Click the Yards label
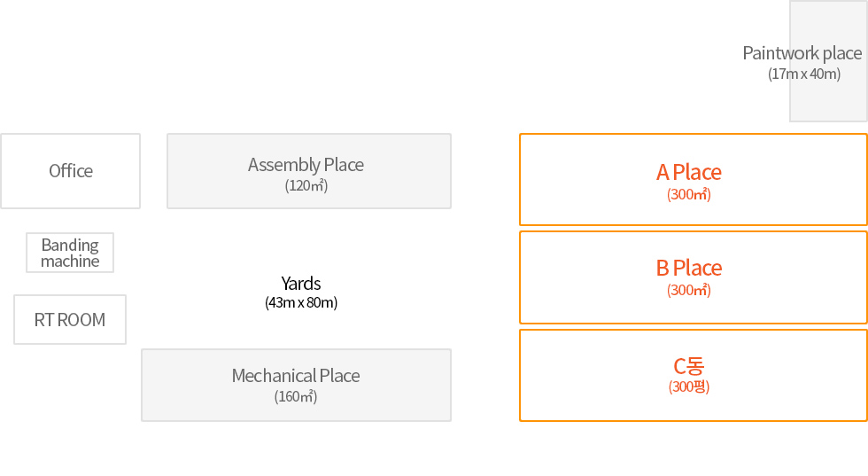 pyautogui.click(x=300, y=284)
